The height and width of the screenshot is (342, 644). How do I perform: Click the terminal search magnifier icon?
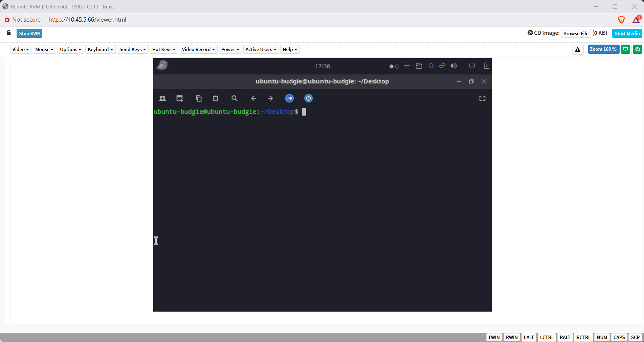coord(234,98)
